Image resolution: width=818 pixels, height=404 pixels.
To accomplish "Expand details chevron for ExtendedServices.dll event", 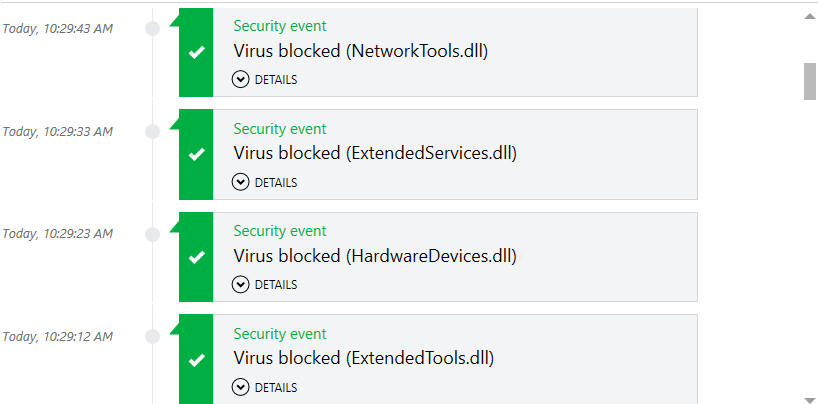I will [x=240, y=182].
